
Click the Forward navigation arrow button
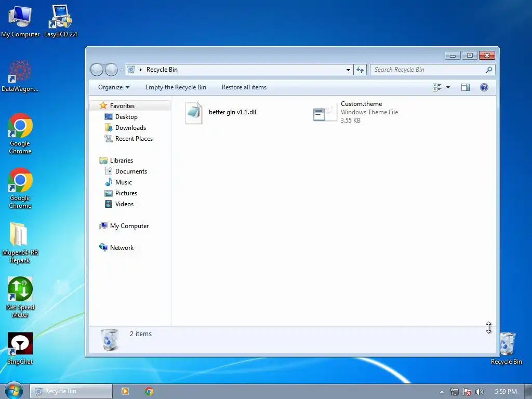[111, 70]
